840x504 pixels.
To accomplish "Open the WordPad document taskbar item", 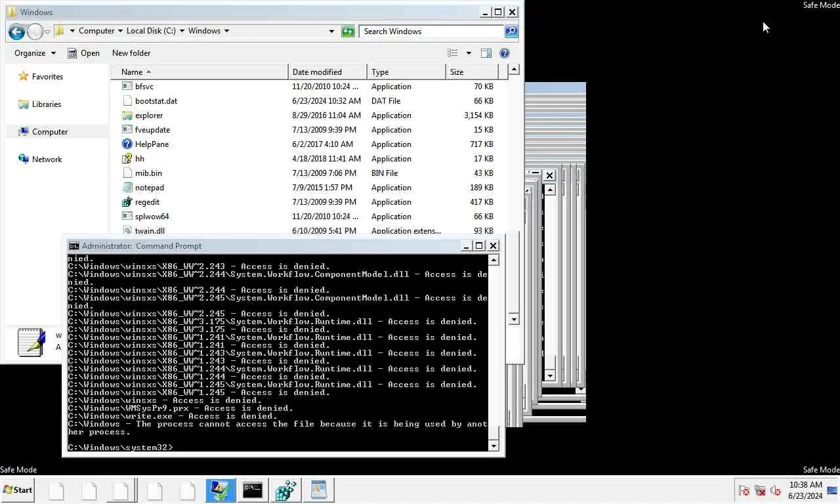I will click(x=318, y=490).
